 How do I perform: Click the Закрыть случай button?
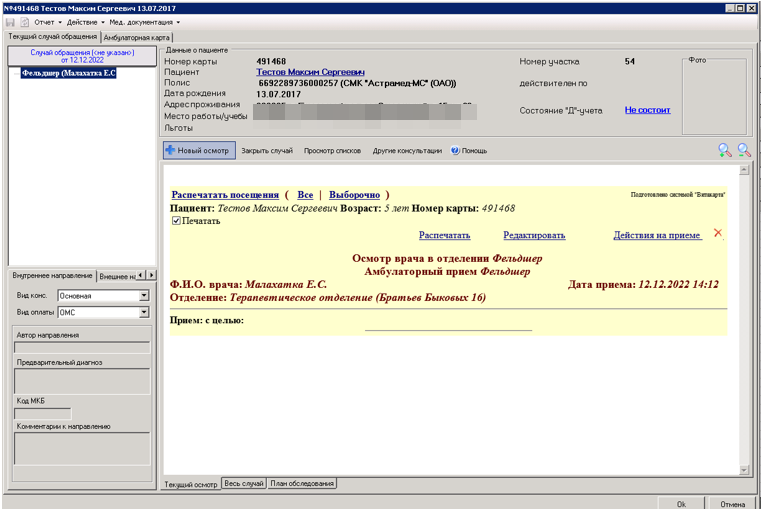tap(267, 151)
